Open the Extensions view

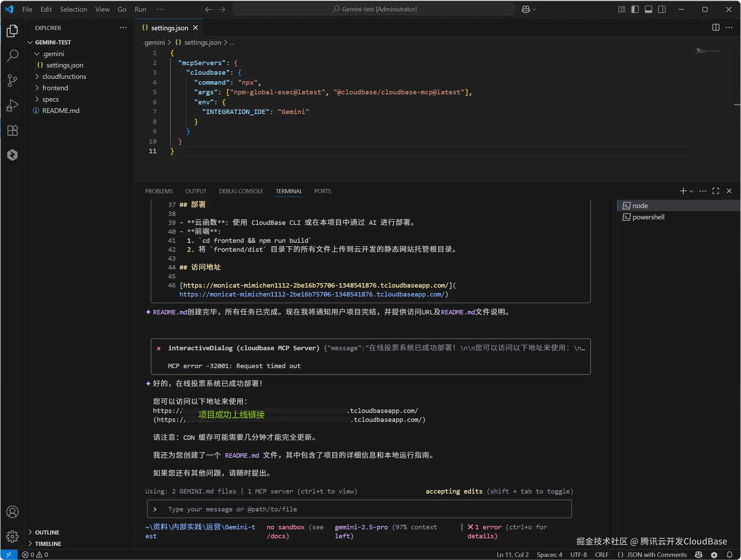click(x=12, y=131)
